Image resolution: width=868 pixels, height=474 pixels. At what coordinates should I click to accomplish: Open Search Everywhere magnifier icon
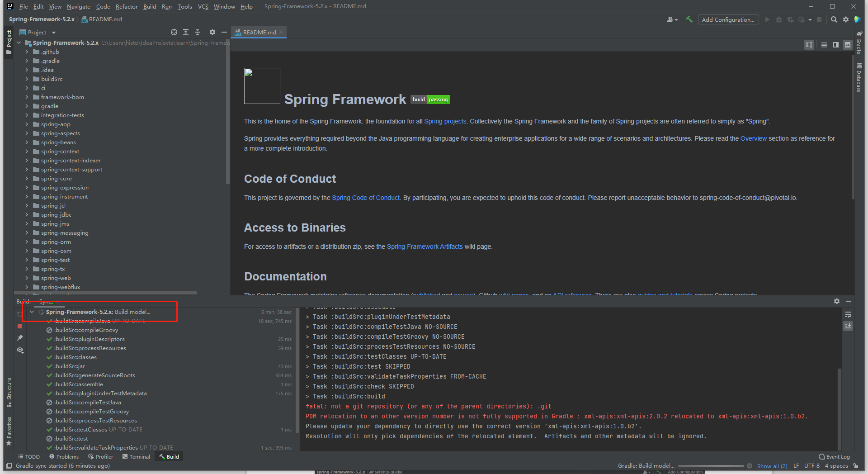coord(834,19)
